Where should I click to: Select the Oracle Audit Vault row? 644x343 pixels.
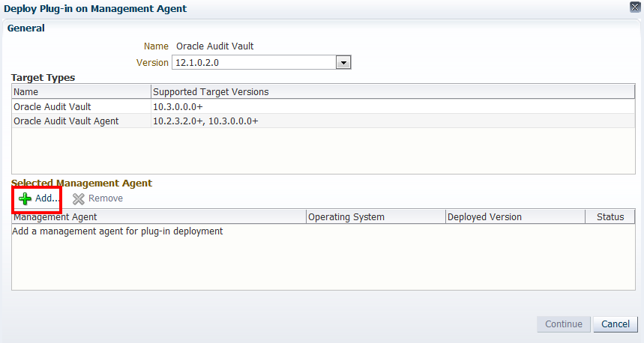[x=323, y=106]
